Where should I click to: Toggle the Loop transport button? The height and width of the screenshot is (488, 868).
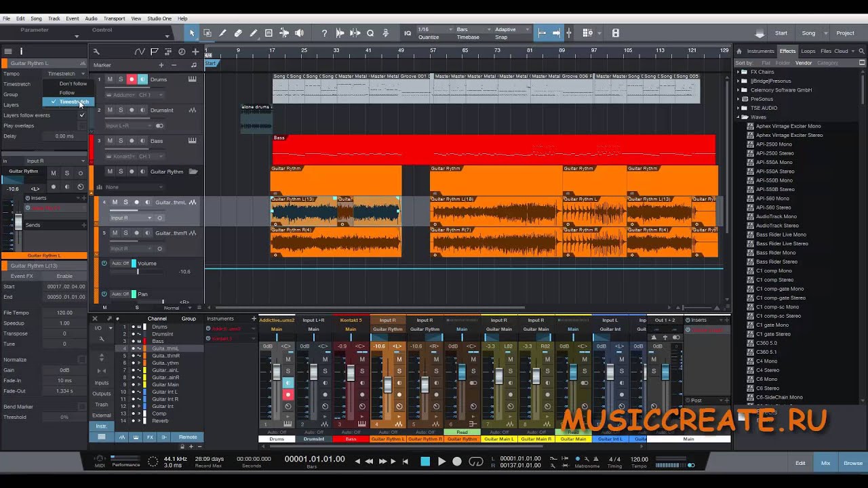(x=476, y=462)
